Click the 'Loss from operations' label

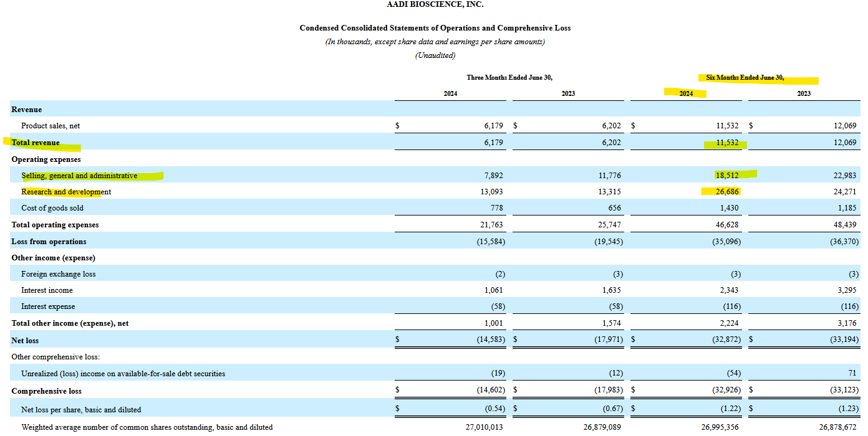tap(49, 242)
